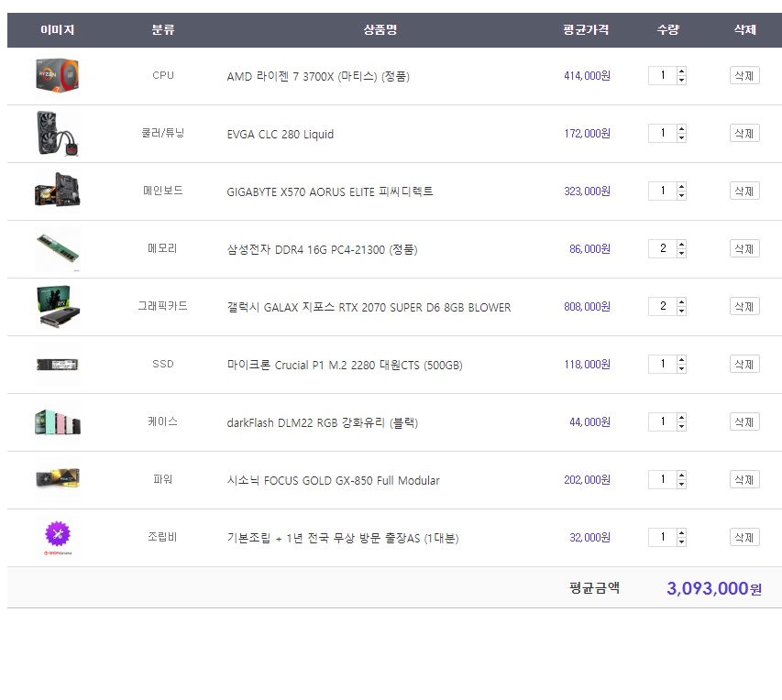Increase quantity for EVGA CLC 280 Liquid
The width and height of the screenshot is (782, 700).
pos(681,128)
